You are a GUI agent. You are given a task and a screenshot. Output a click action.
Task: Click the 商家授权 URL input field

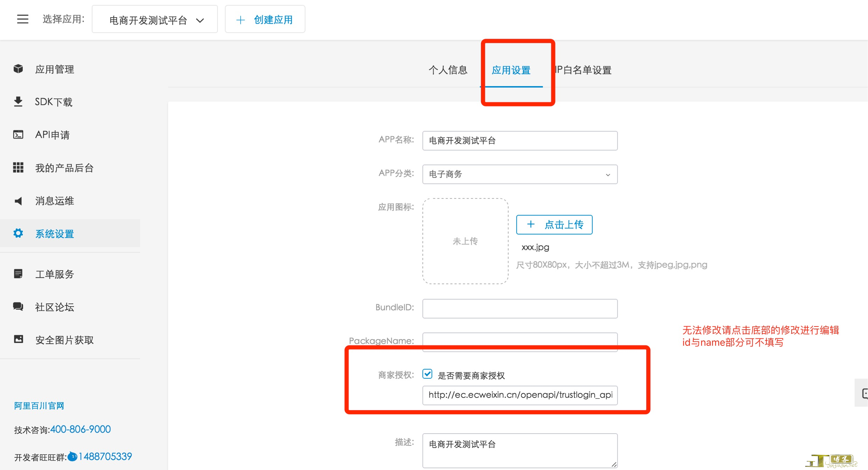pos(519,395)
